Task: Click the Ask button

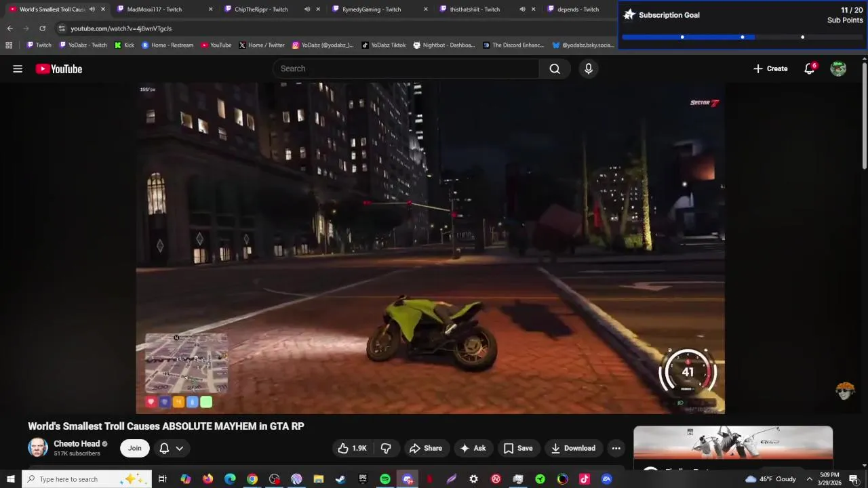Action: pos(473,448)
